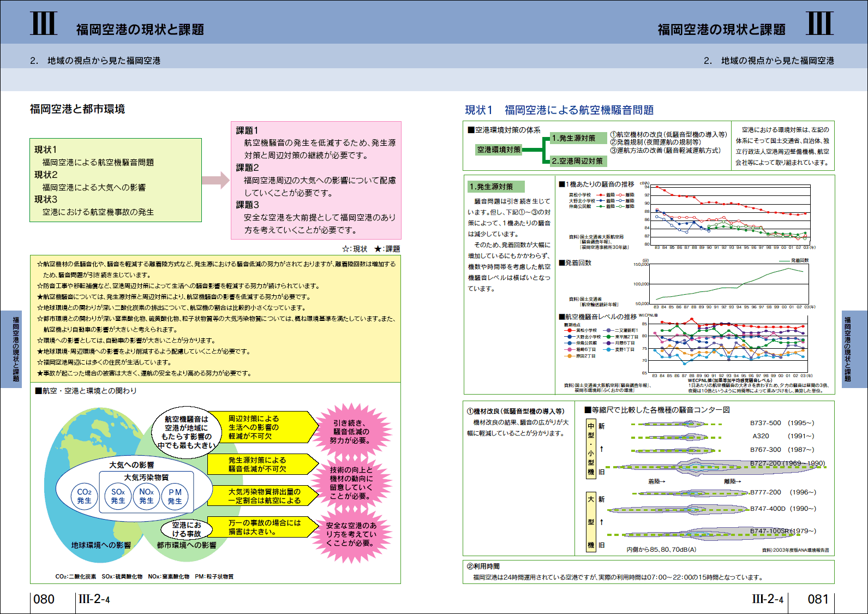Click the yellow arrow "万一の事故の場合には損害は大きい。"

pyautogui.click(x=263, y=527)
